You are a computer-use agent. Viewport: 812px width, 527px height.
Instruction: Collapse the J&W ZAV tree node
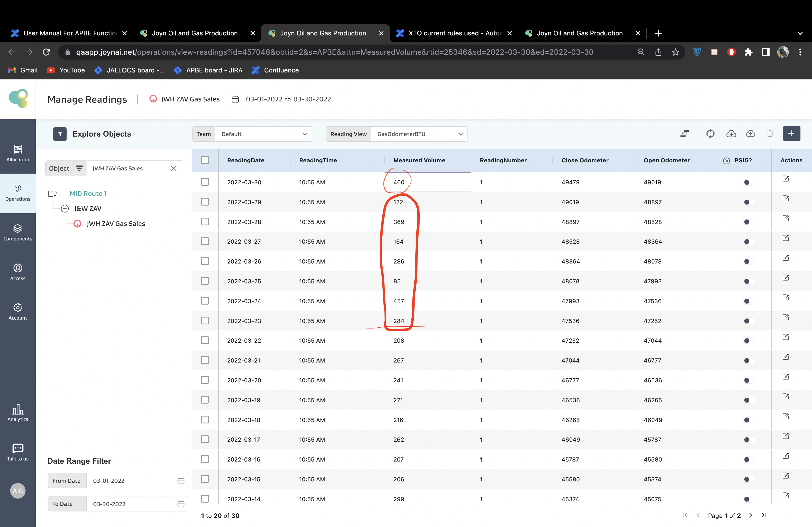[65, 208]
